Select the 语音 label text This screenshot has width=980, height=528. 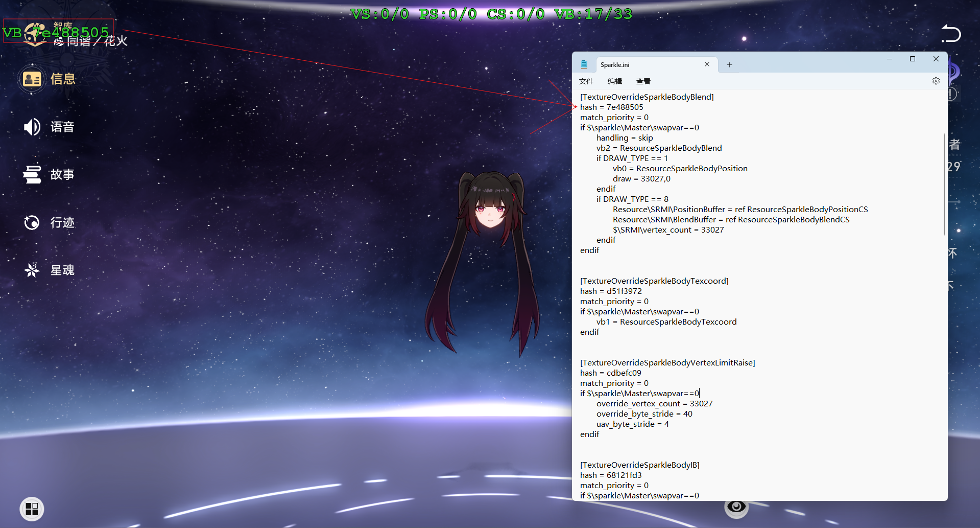tap(62, 127)
